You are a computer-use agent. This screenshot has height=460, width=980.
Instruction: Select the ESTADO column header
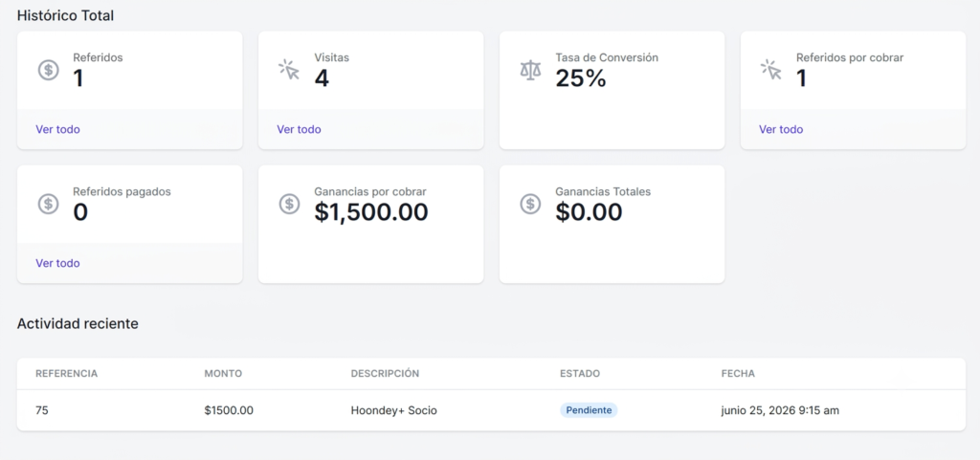coord(580,373)
